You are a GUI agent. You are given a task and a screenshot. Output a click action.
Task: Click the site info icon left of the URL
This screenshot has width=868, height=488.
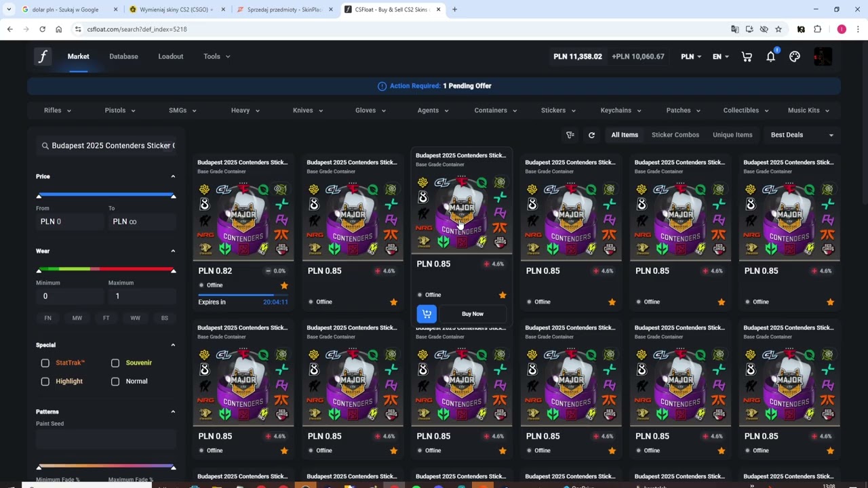click(x=78, y=29)
